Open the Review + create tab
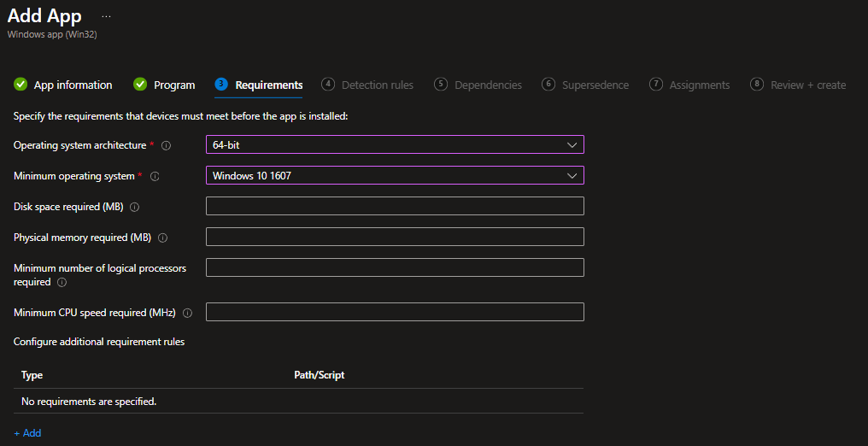The height and width of the screenshot is (446, 868). (x=798, y=85)
